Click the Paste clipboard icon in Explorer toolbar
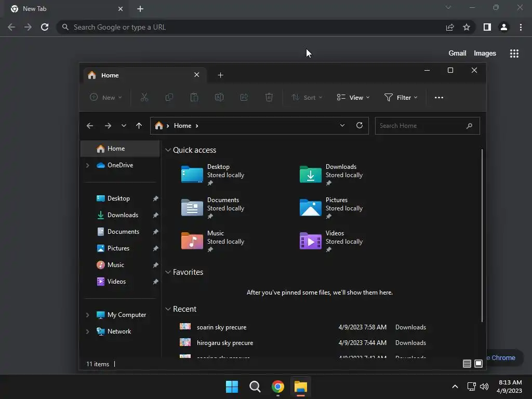The image size is (532, 399). tap(194, 97)
